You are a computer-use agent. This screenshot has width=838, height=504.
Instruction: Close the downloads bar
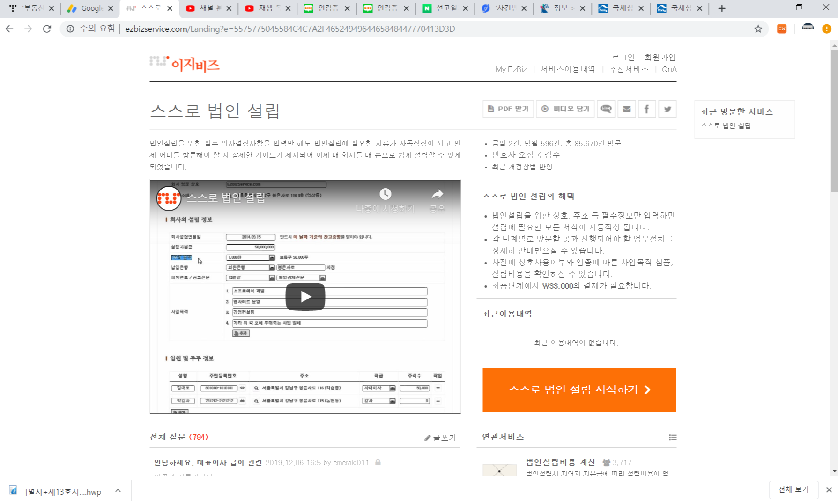click(x=829, y=490)
